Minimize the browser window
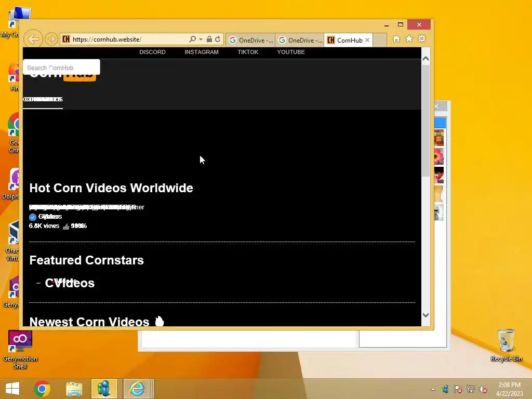 point(387,25)
